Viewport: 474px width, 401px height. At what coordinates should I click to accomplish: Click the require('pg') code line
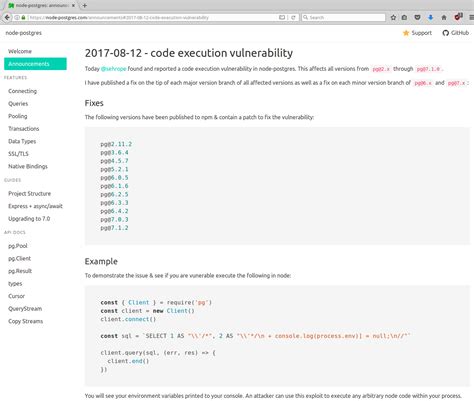(x=156, y=302)
